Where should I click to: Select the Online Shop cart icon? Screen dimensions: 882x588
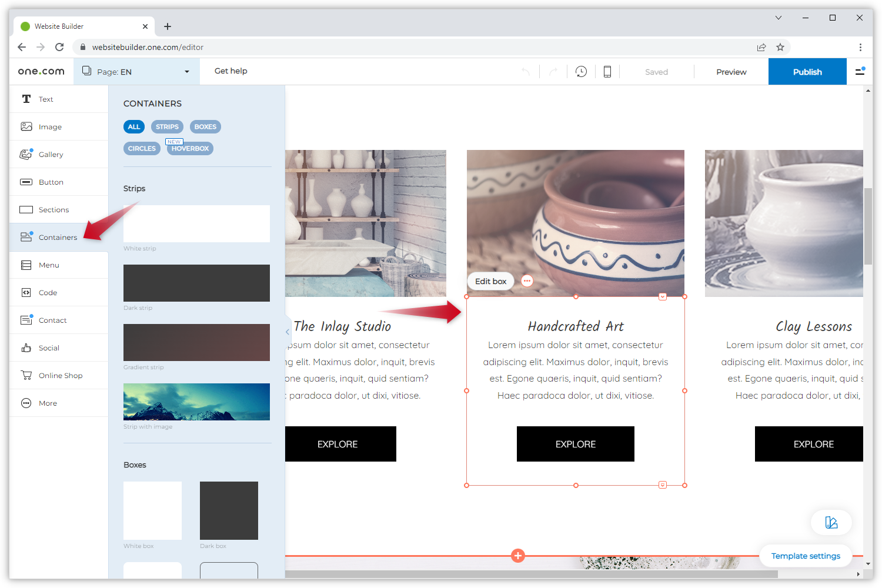click(x=26, y=375)
